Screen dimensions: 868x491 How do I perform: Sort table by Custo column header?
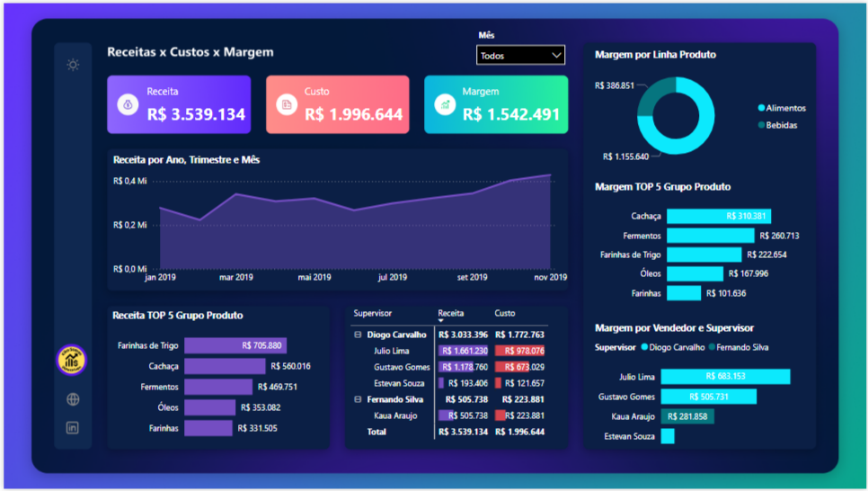[x=505, y=313]
